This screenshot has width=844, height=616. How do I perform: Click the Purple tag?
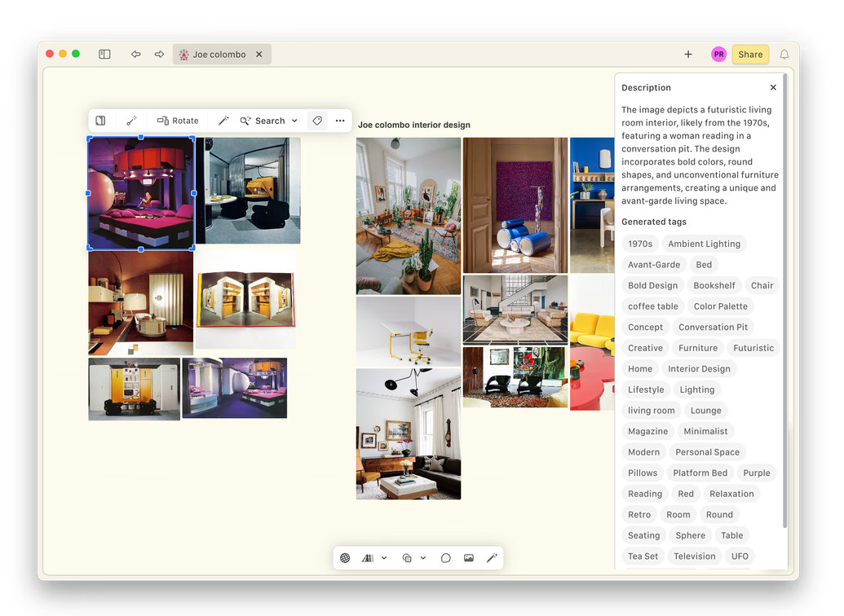point(756,473)
